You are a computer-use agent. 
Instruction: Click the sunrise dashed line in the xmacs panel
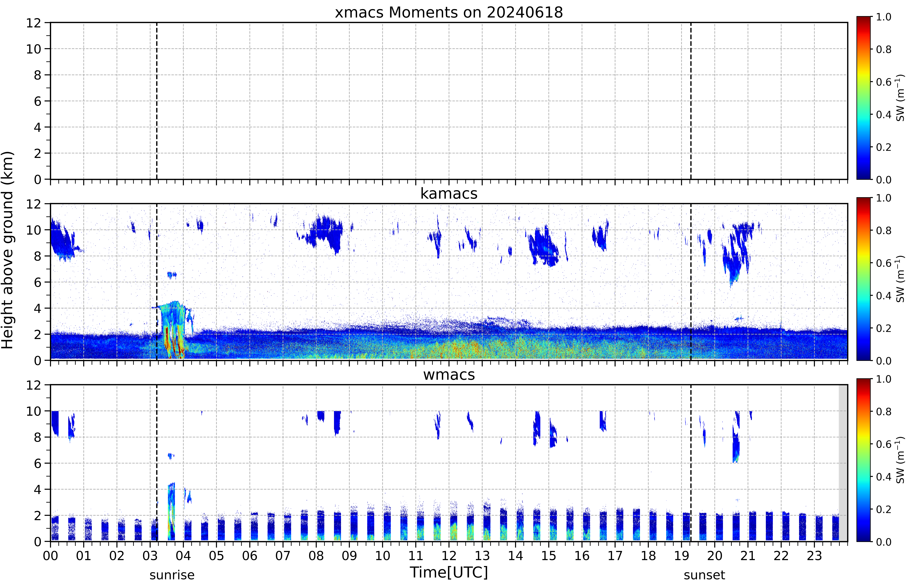157,101
